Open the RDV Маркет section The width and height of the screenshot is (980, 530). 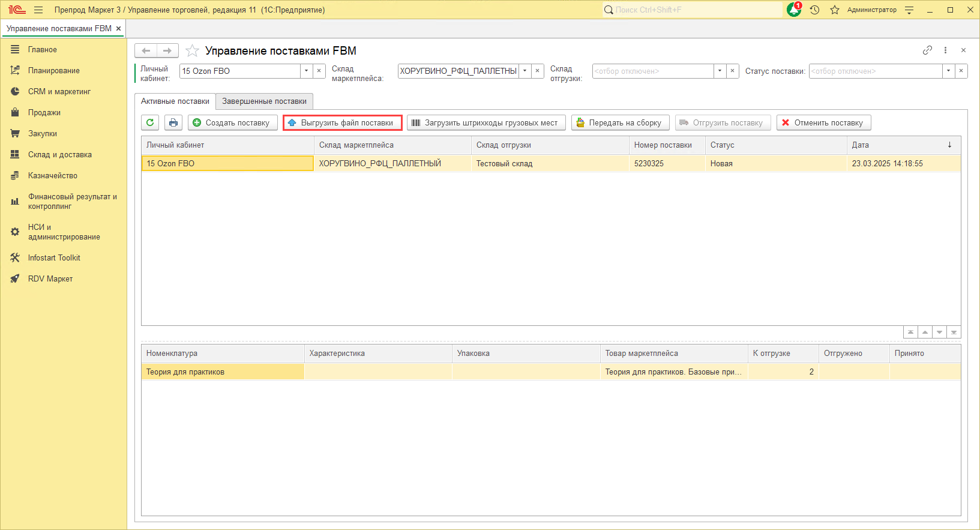[50, 279]
